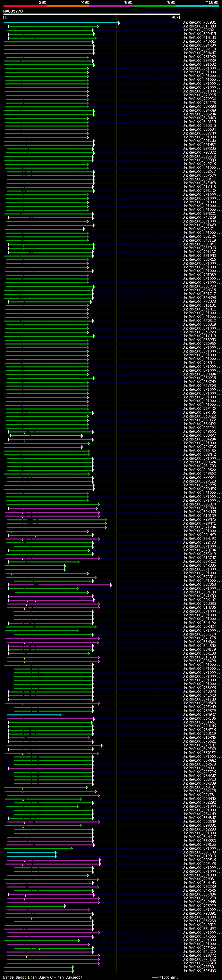This screenshot has height=980, width=222.
Task: Select hit label UniRef100_A9T4W0
Action: pos(199,141)
